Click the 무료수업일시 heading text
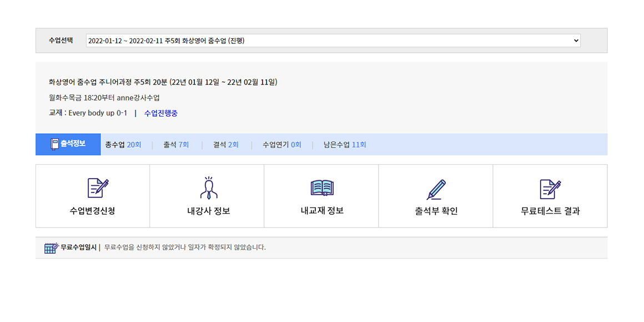644x322 pixels. (x=78, y=248)
